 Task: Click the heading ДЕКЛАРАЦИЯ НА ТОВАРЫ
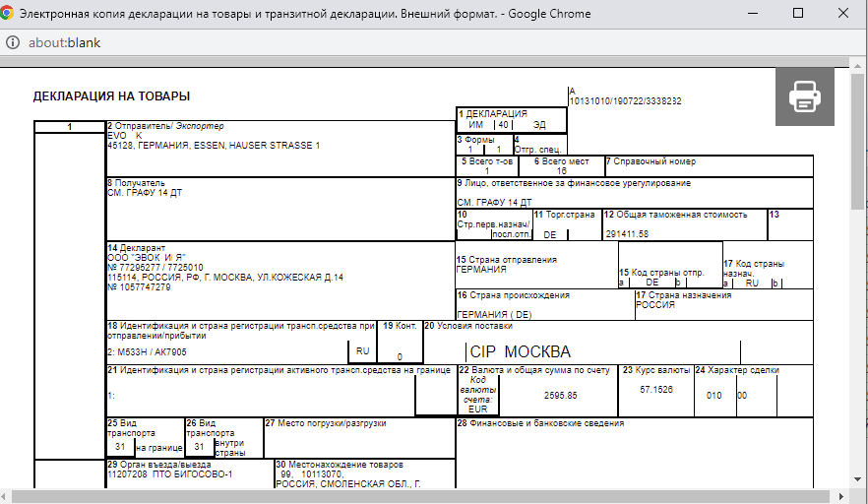pos(111,96)
